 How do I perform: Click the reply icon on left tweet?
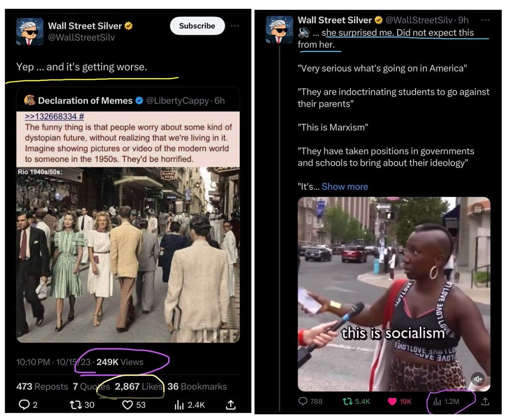[x=23, y=405]
